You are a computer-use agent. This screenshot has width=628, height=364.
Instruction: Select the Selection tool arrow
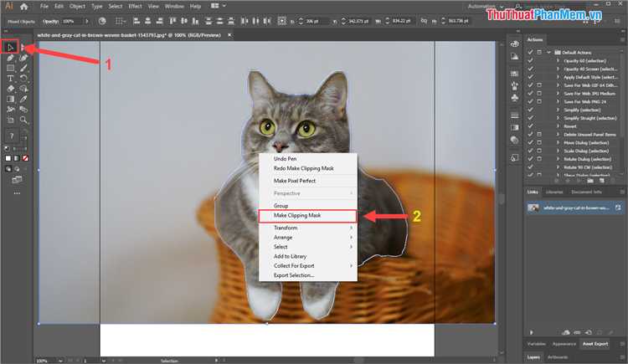click(11, 48)
